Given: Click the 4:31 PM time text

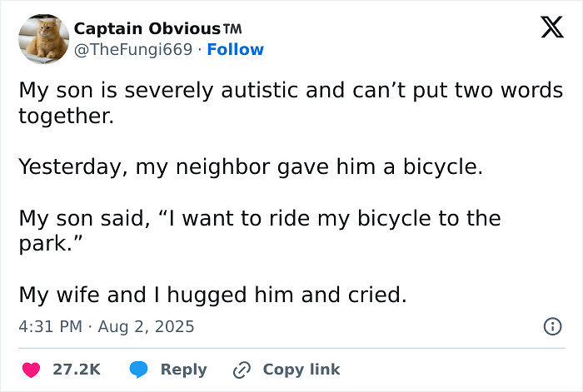Looking at the screenshot, I should [x=50, y=327].
